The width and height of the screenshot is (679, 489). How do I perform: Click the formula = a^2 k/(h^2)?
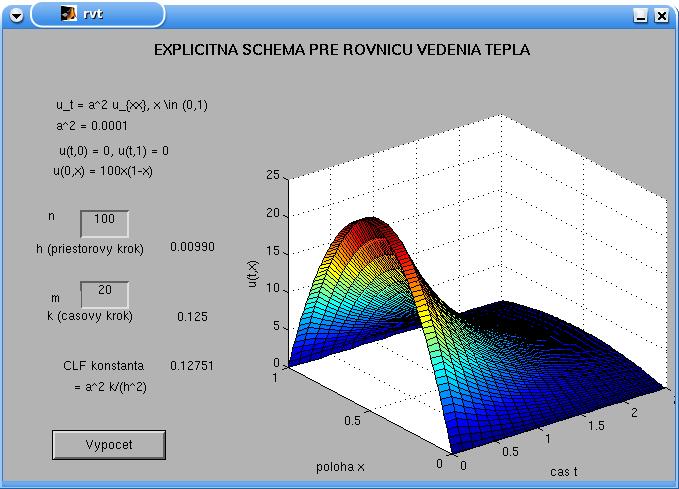click(x=110, y=387)
